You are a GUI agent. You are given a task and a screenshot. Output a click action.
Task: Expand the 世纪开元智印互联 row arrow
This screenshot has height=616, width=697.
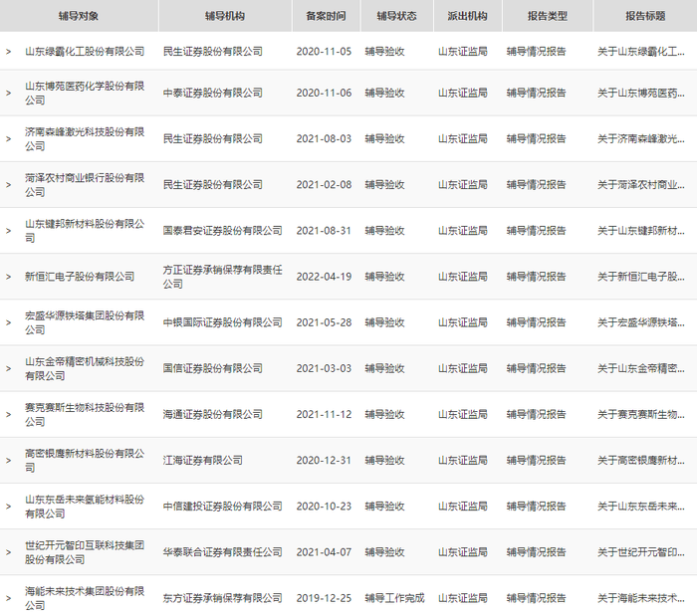coord(8,552)
